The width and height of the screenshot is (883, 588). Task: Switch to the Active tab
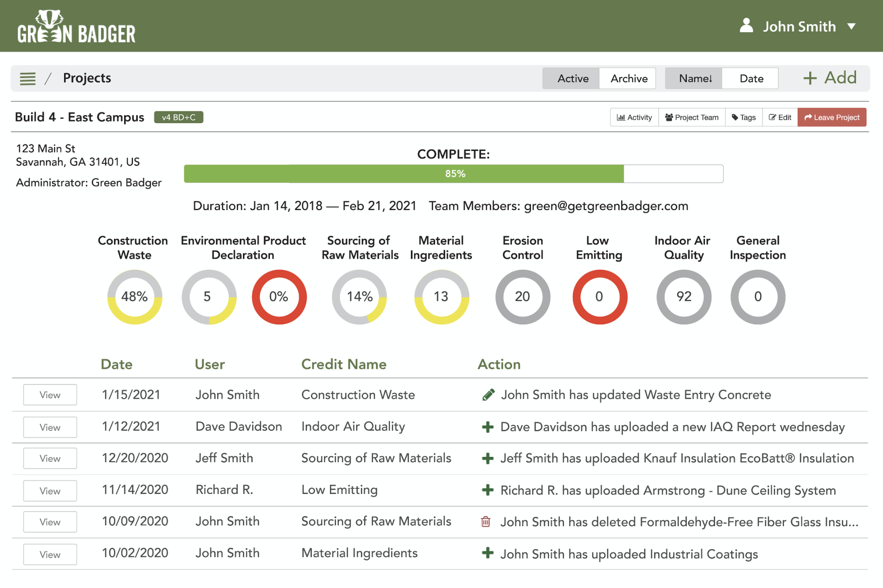[571, 78]
